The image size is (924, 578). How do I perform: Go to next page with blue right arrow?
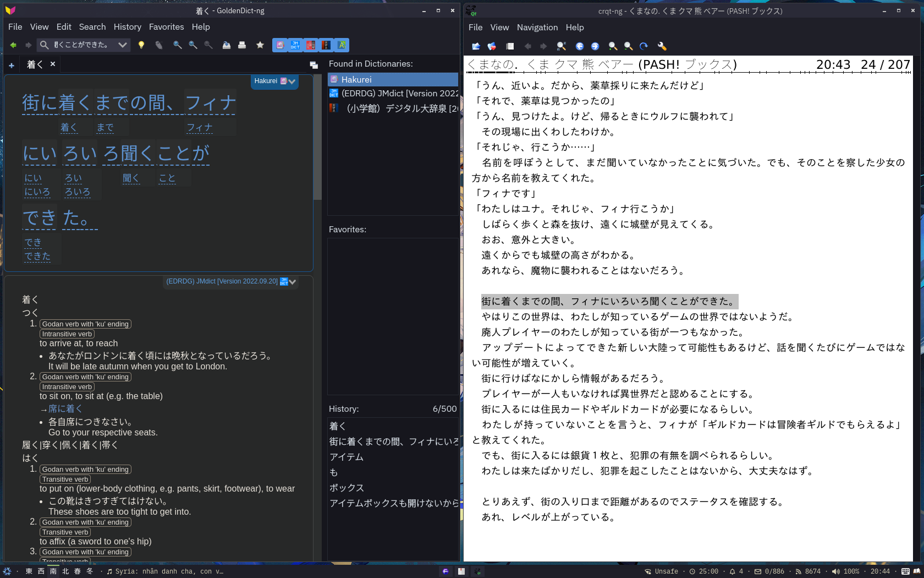595,46
